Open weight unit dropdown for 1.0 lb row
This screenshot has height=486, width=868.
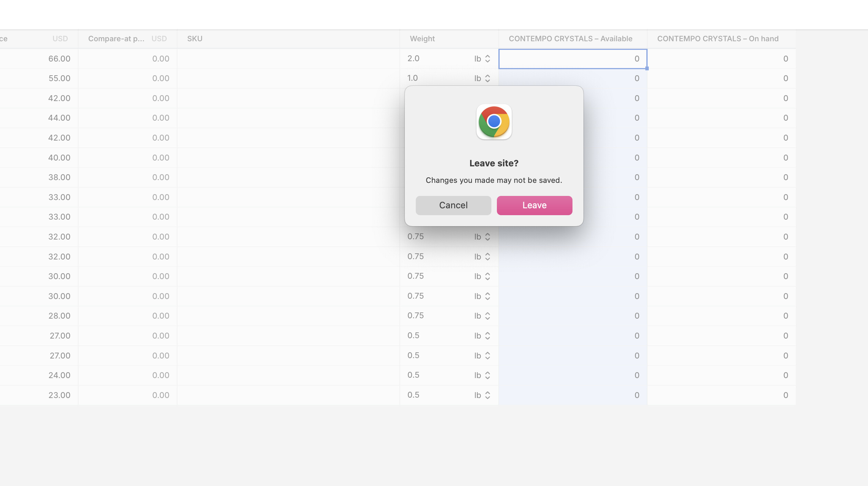point(482,78)
